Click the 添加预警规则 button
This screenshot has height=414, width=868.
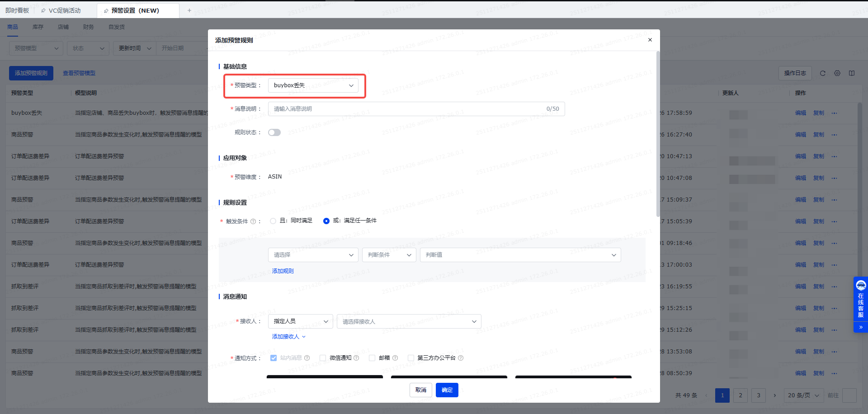click(31, 73)
